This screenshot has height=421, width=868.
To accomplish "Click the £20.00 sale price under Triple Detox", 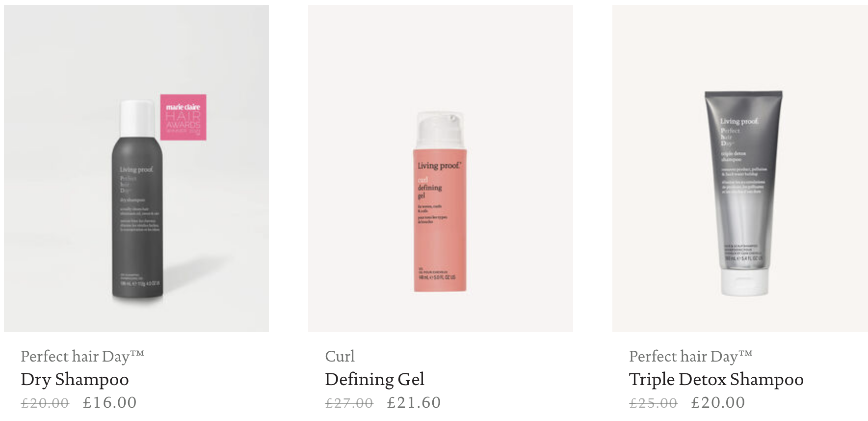I will coord(718,403).
